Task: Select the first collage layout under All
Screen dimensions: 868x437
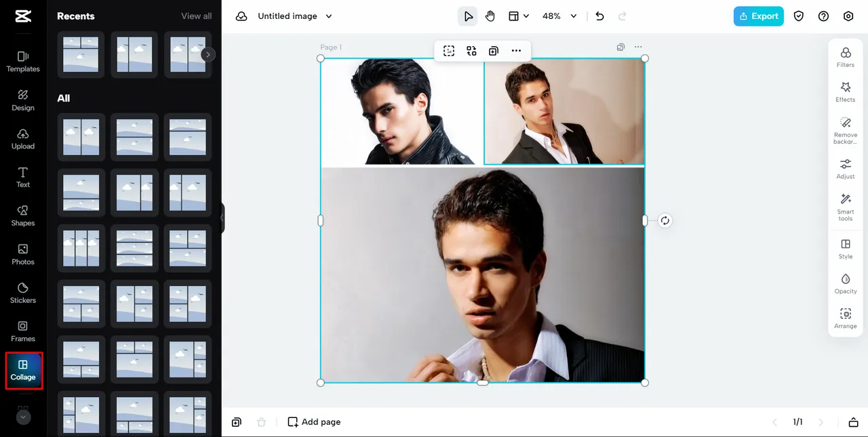Action: 81,137
